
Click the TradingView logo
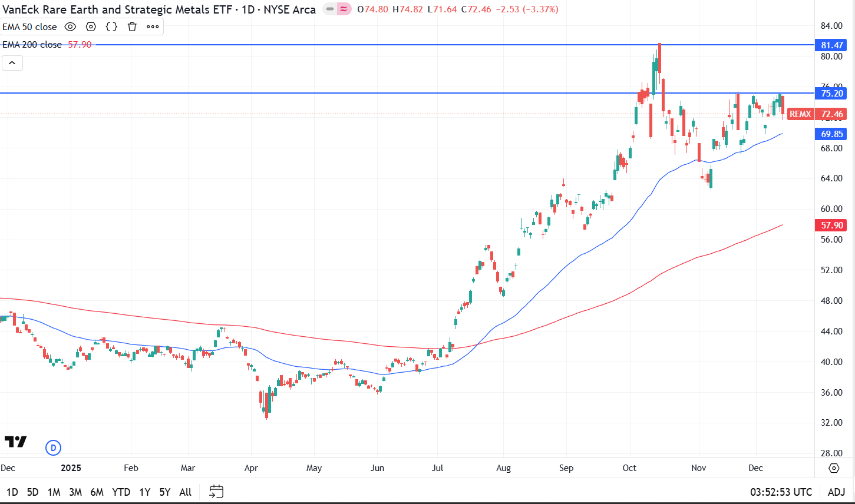15,442
